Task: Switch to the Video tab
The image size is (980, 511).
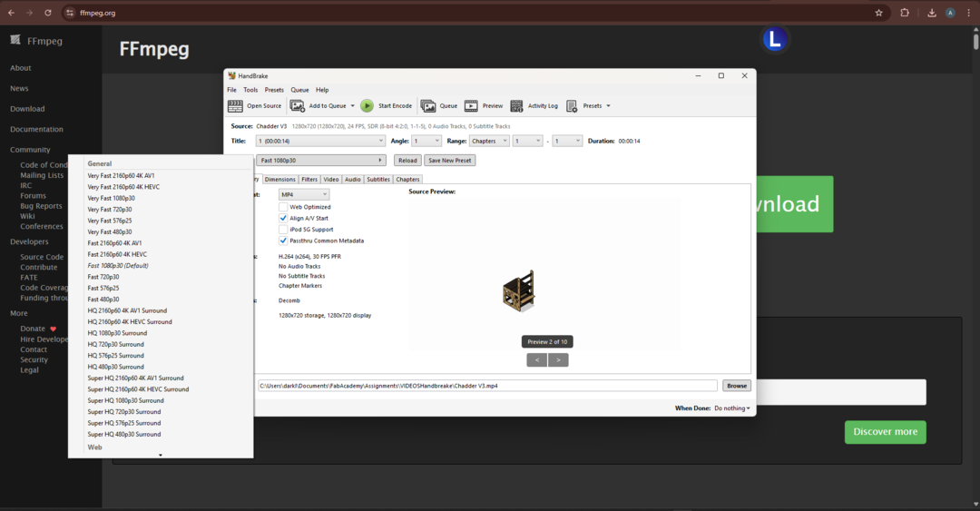Action: (331, 180)
